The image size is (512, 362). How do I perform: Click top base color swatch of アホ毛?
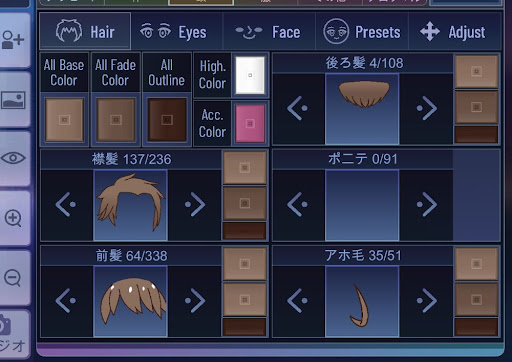click(476, 264)
